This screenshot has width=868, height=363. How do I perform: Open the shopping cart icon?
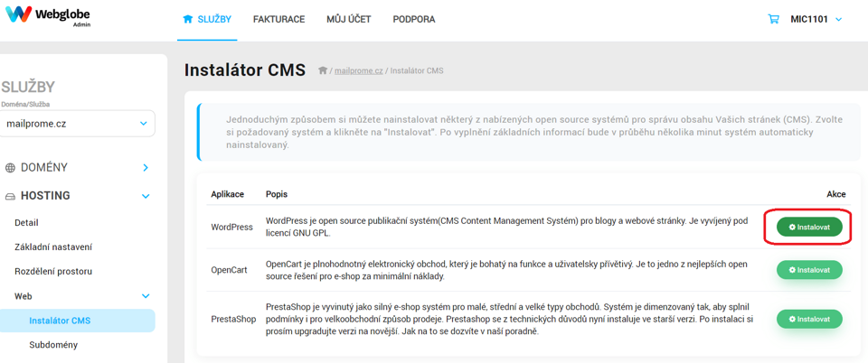click(773, 19)
